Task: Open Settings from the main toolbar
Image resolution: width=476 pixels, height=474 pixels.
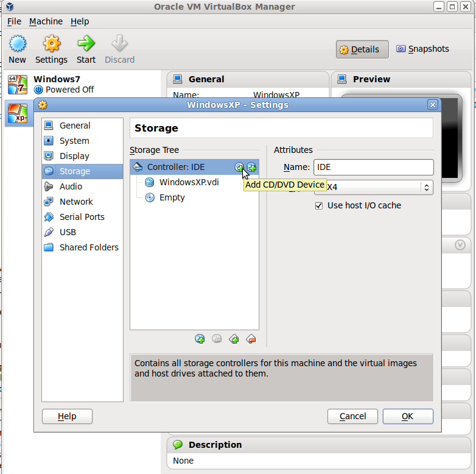Action: coord(51,49)
